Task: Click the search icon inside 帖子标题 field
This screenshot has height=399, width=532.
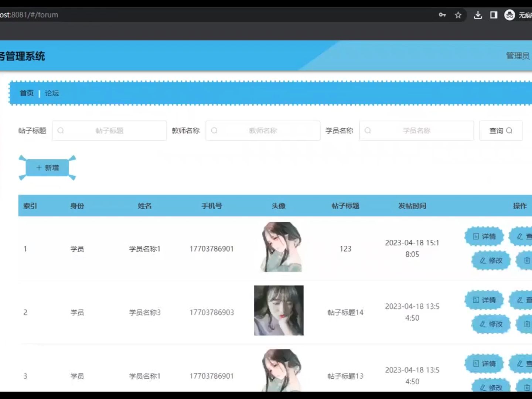Action: pyautogui.click(x=61, y=130)
